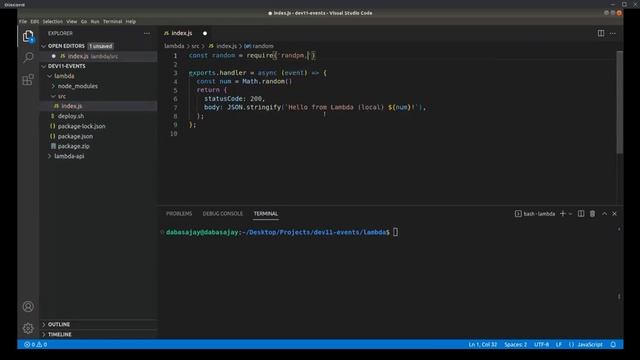Change indentation via Spaces: 2

[515, 344]
